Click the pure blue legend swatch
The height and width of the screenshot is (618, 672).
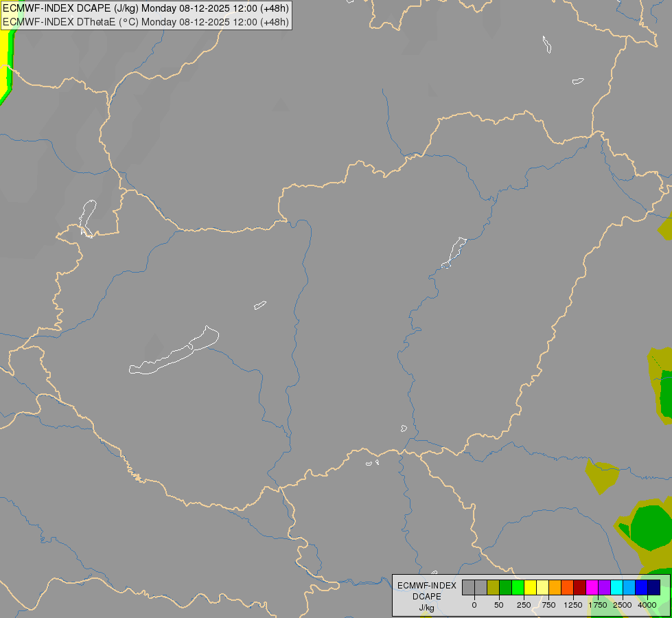642,588
